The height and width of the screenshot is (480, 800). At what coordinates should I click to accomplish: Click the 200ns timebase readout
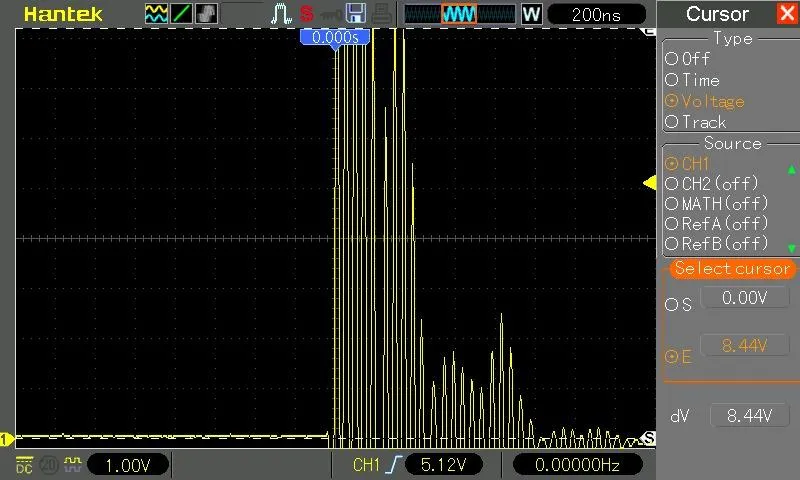596,14
